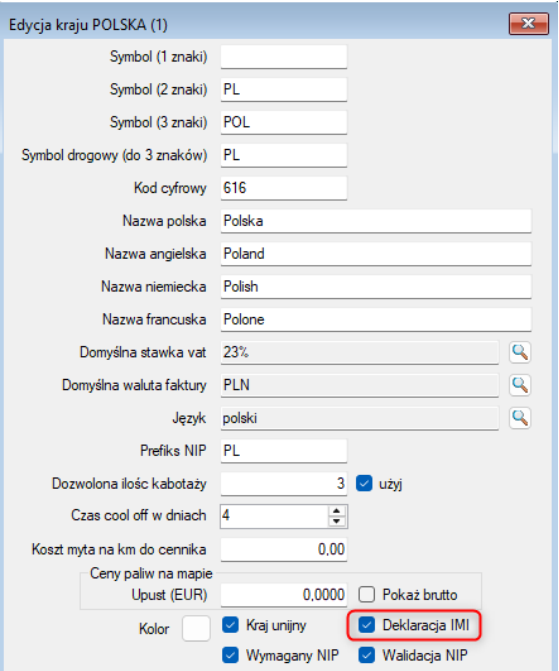Select the Koszt myta na km field
Screen dimensions: 559x671
284,549
